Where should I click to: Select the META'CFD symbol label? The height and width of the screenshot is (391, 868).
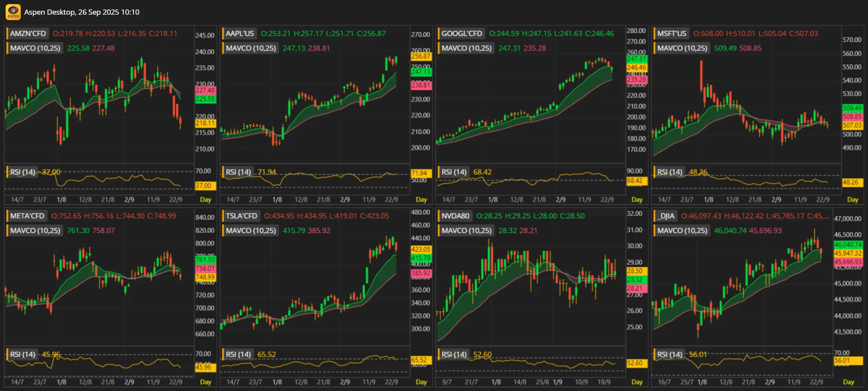pos(27,216)
